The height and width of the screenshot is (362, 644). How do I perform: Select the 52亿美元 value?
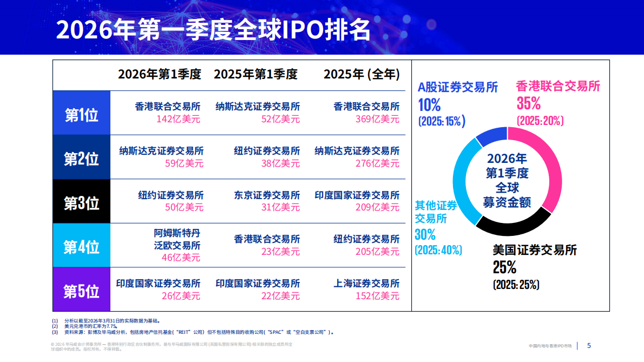(x=280, y=119)
